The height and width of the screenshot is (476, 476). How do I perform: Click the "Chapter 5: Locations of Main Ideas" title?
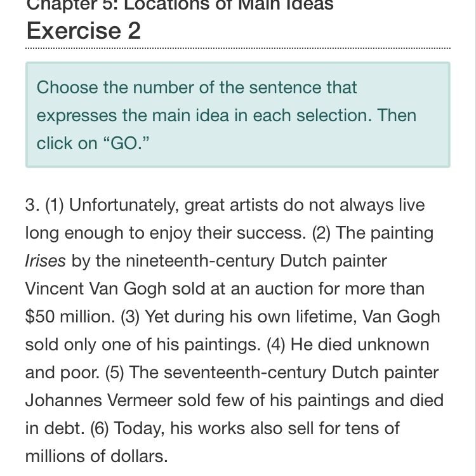pyautogui.click(x=180, y=5)
